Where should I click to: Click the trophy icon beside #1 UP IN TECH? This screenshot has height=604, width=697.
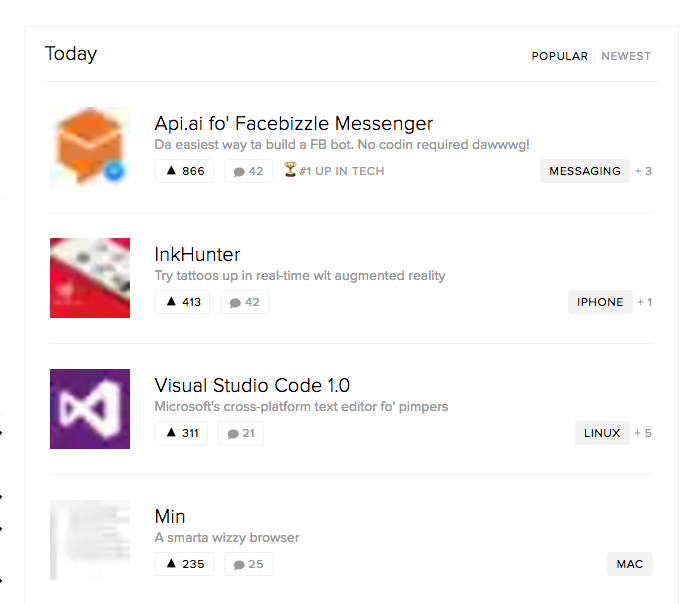coord(290,169)
